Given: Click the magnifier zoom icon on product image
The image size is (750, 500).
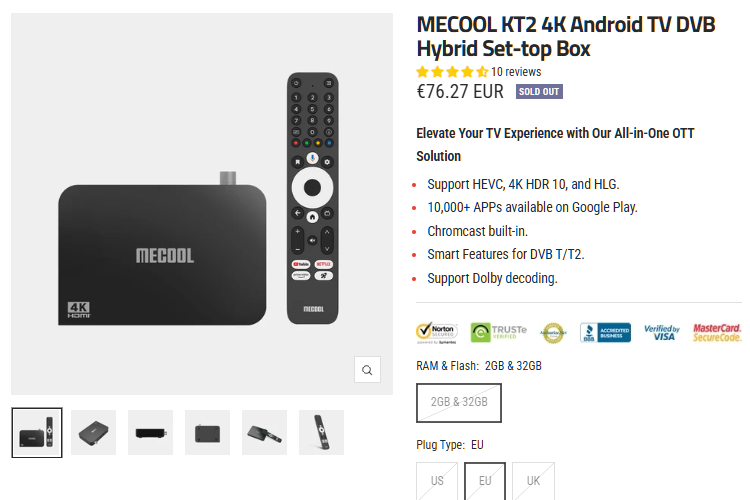Looking at the screenshot, I should [x=367, y=370].
